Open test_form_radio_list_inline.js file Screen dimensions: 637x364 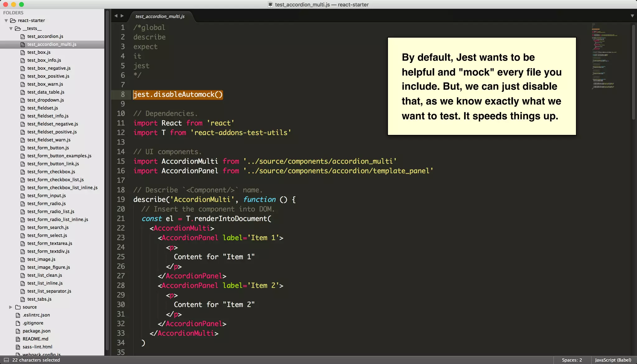[58, 219]
